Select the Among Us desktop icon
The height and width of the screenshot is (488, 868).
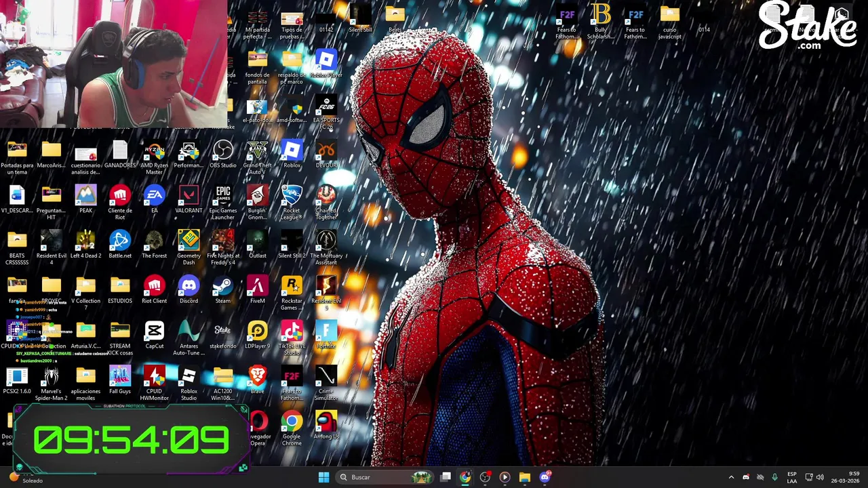coord(326,425)
